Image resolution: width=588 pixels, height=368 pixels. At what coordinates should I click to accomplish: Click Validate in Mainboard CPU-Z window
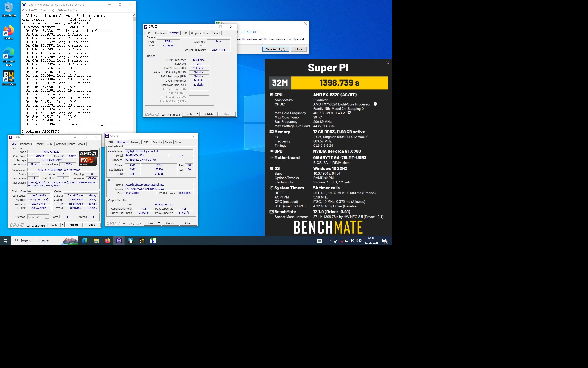click(x=170, y=223)
